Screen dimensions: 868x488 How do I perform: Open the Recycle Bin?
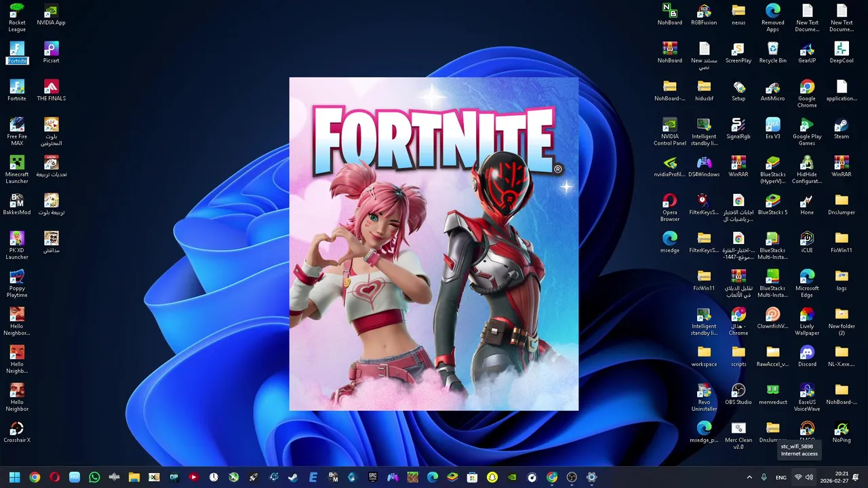tap(773, 52)
